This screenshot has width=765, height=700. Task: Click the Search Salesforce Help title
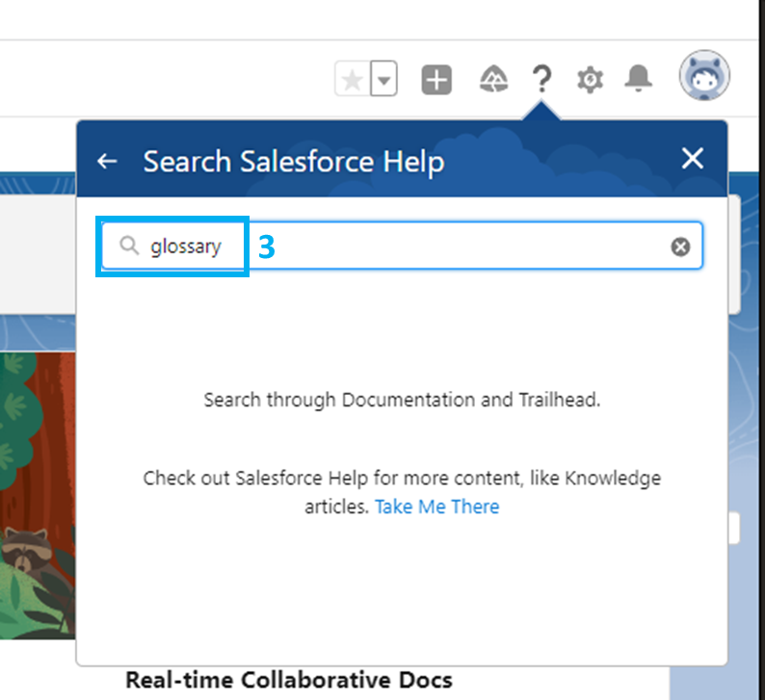coord(294,162)
